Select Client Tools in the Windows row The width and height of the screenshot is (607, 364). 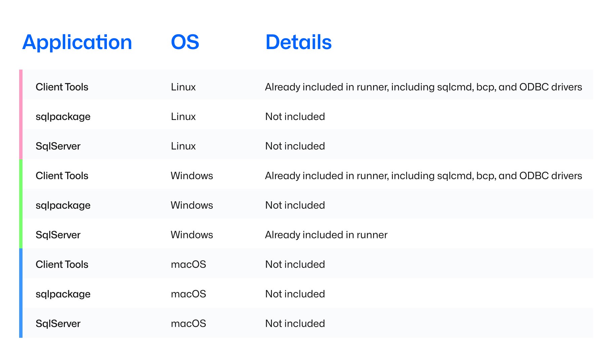coord(62,176)
